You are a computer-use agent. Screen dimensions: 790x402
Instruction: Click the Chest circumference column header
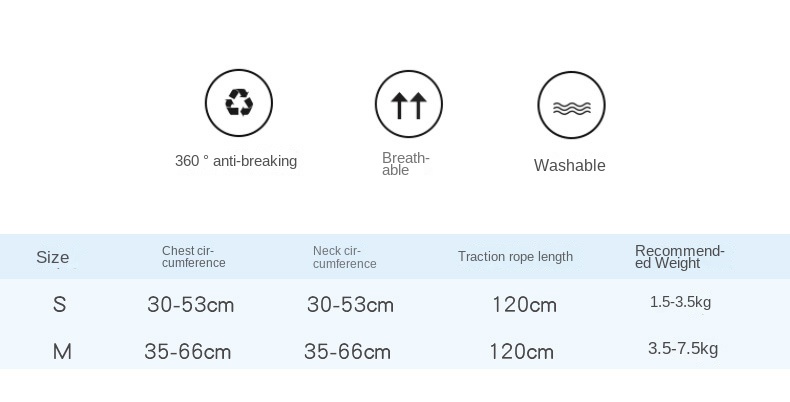click(194, 257)
